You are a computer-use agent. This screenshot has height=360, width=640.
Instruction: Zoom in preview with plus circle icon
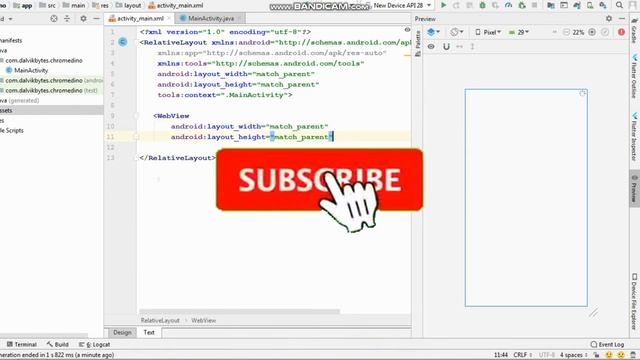click(x=592, y=32)
